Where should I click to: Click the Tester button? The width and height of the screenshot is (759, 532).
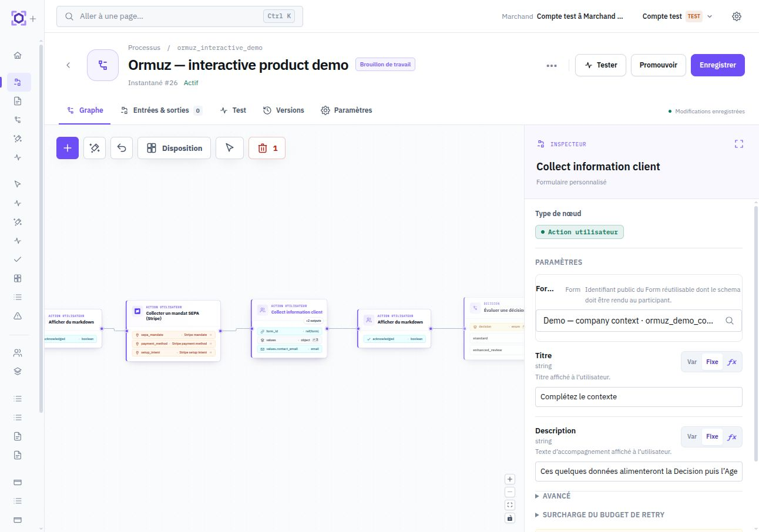click(x=600, y=65)
